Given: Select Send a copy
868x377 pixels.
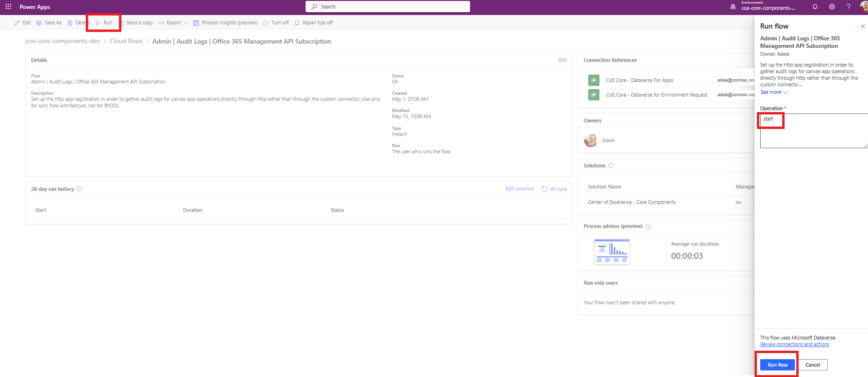Looking at the screenshot, I should coord(136,23).
